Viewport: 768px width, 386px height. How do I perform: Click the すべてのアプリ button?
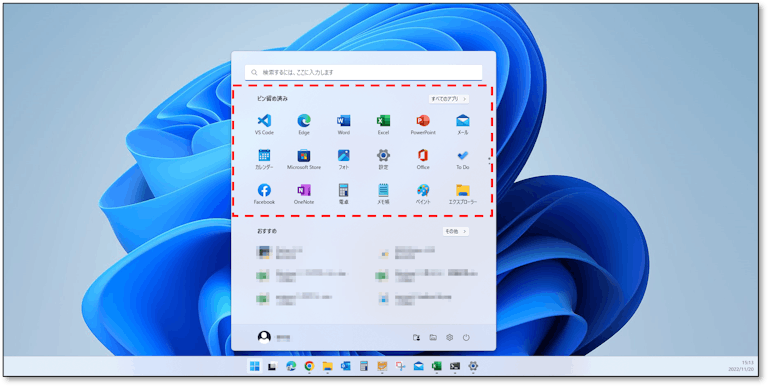[449, 99]
